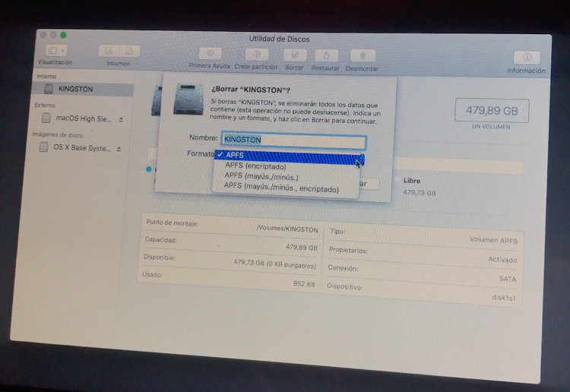Select the KINGSTON disk in the sidebar
This screenshot has width=570, height=392.
pyautogui.click(x=75, y=89)
